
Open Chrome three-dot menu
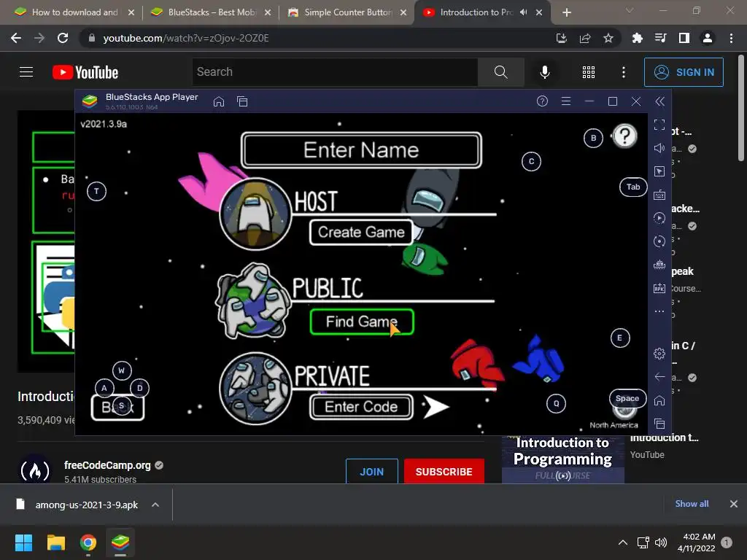point(731,38)
